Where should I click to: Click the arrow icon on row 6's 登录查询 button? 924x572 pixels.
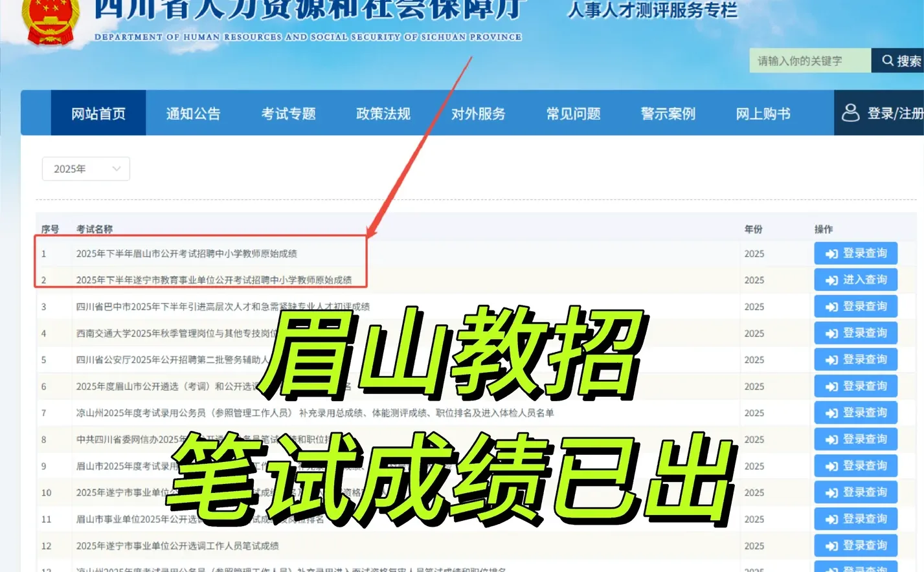click(831, 386)
